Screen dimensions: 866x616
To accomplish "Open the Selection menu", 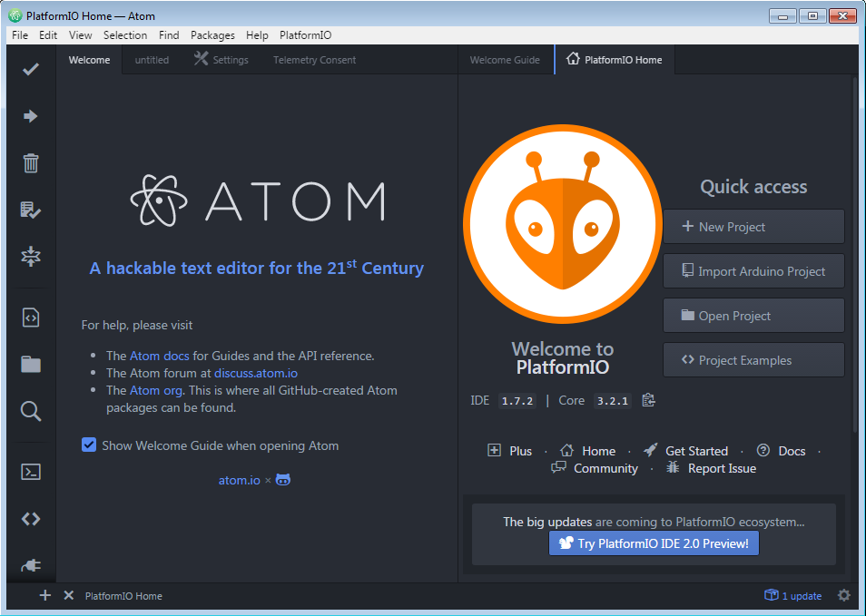I will tap(125, 35).
